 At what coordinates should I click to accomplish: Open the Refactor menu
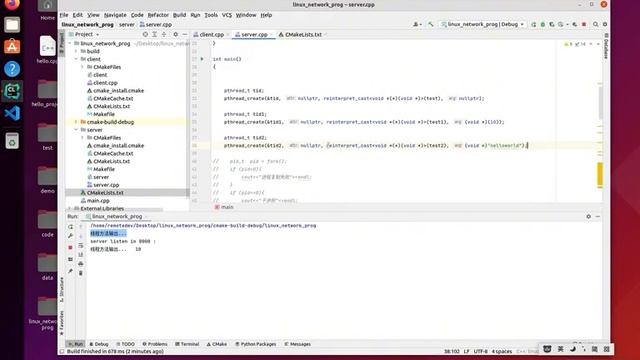tap(158, 15)
